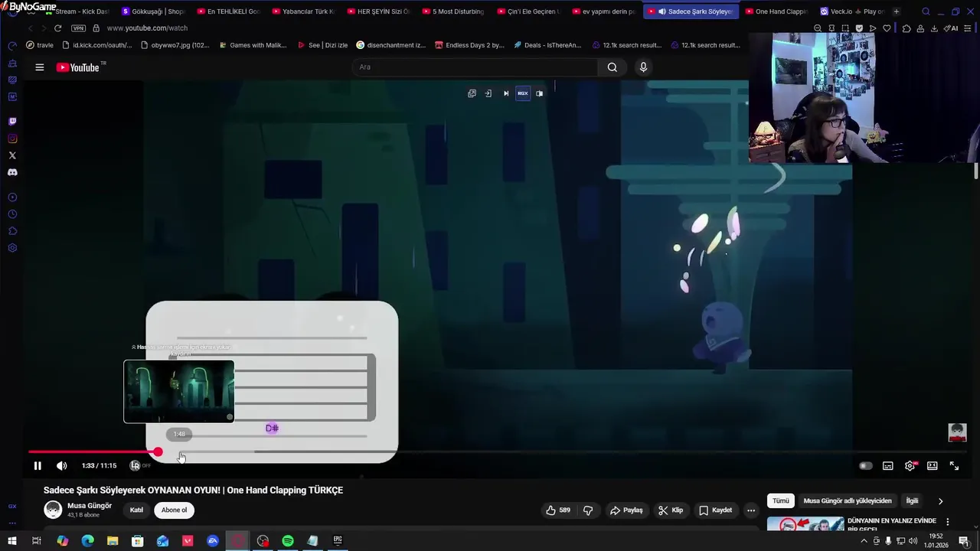This screenshot has height=551, width=980.
Task: Click RGX enhancer icon above video
Action: click(x=523, y=93)
